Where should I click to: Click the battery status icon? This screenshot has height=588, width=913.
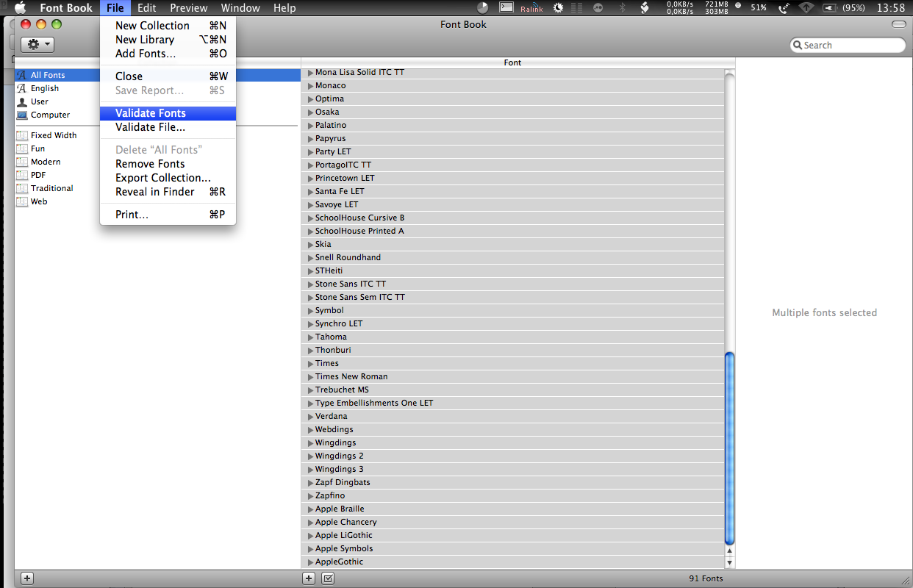click(x=829, y=8)
